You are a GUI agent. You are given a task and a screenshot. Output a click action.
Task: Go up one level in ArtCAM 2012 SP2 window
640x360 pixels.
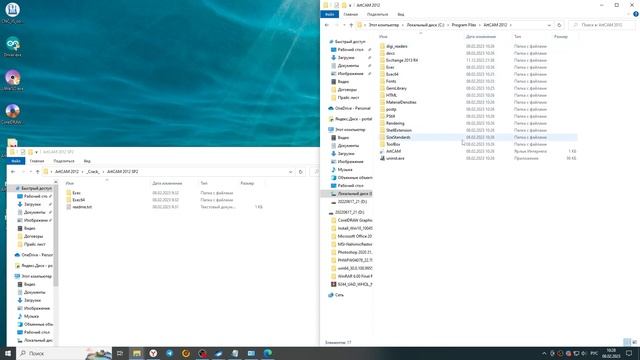coord(38,172)
